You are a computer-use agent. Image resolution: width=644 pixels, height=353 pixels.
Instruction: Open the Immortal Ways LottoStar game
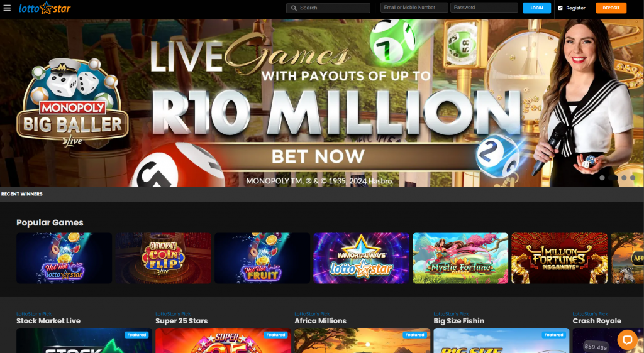click(x=361, y=258)
